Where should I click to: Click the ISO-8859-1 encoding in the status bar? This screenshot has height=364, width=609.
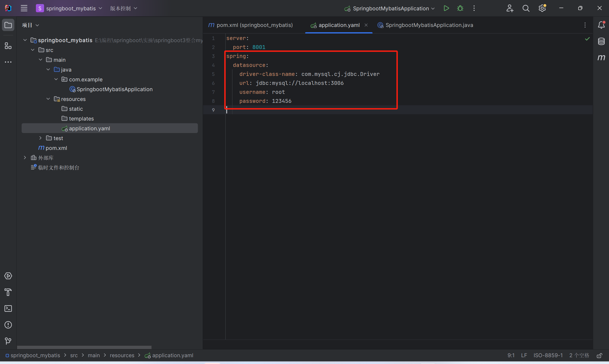click(548, 356)
